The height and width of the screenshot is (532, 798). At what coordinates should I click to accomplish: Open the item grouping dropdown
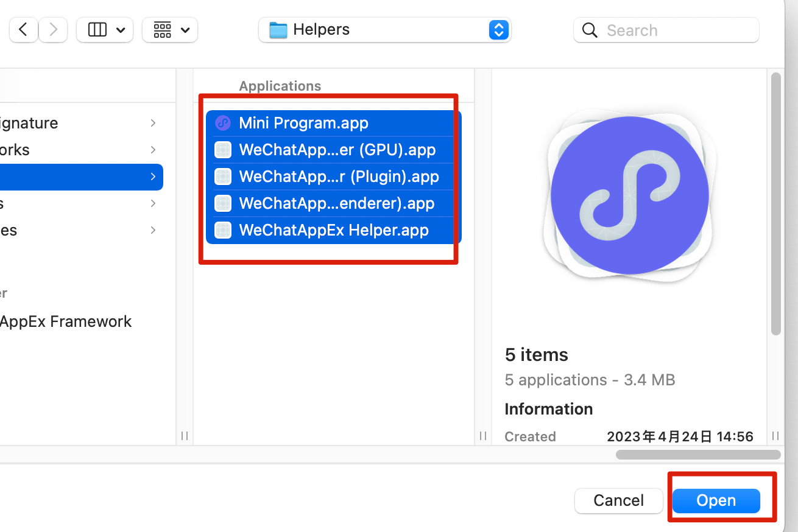click(x=170, y=30)
